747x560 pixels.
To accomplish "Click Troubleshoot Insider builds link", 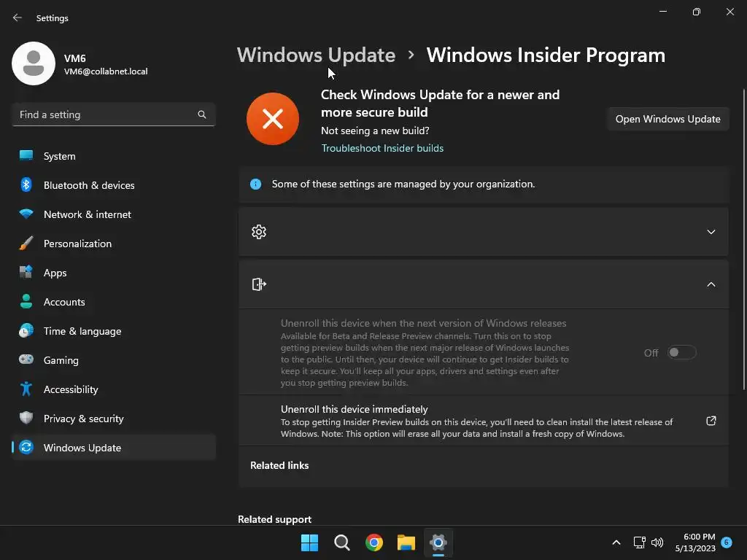I will click(x=382, y=148).
